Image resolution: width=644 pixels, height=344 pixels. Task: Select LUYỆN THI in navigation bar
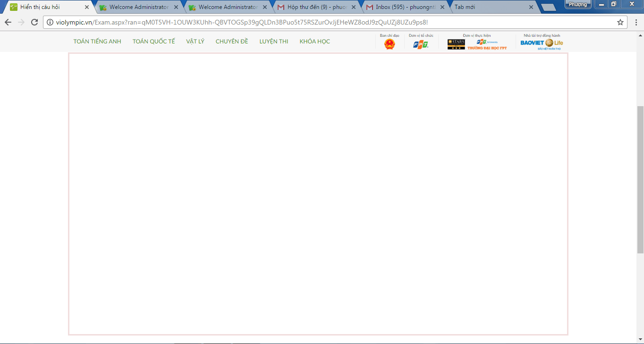tap(274, 42)
